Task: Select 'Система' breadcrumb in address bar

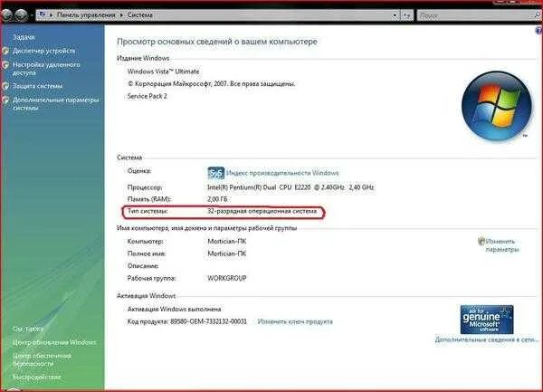Action: [x=140, y=14]
